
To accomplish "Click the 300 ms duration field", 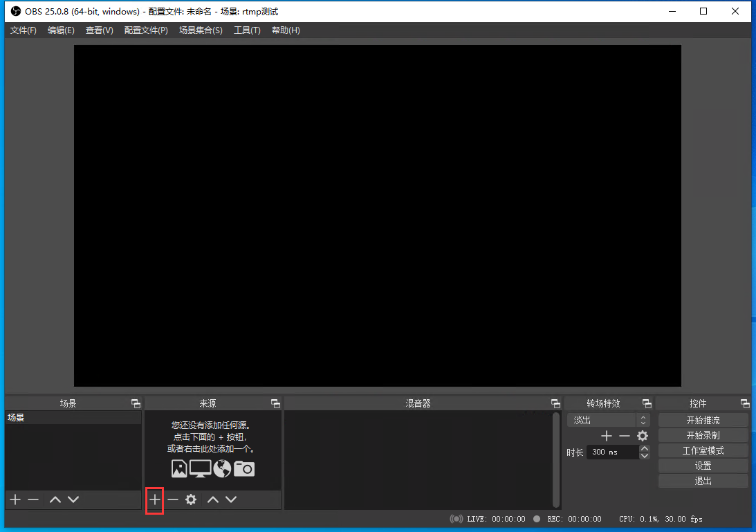I will coord(613,452).
